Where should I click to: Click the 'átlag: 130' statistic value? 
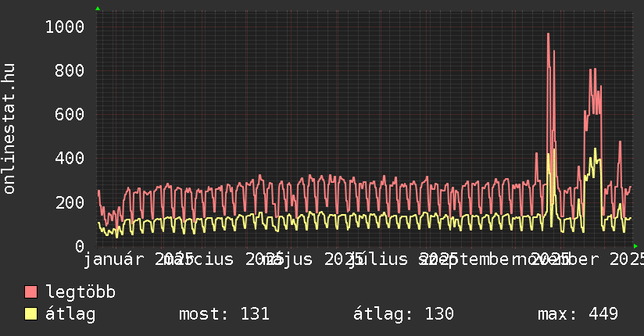(403, 315)
